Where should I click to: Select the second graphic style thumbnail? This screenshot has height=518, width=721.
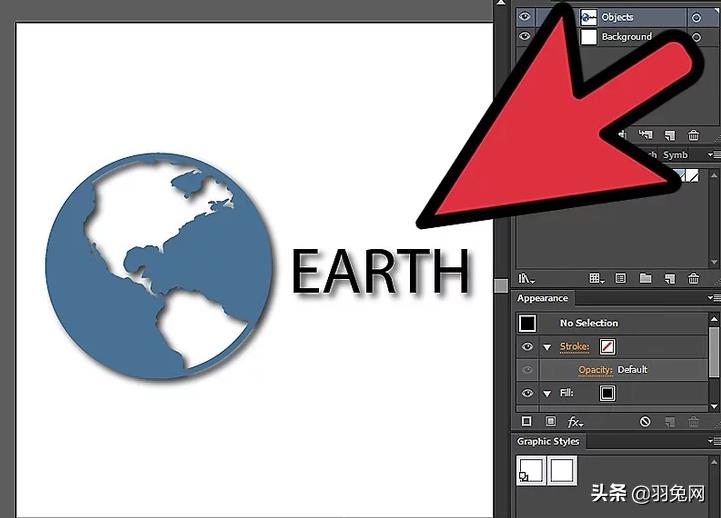click(562, 470)
